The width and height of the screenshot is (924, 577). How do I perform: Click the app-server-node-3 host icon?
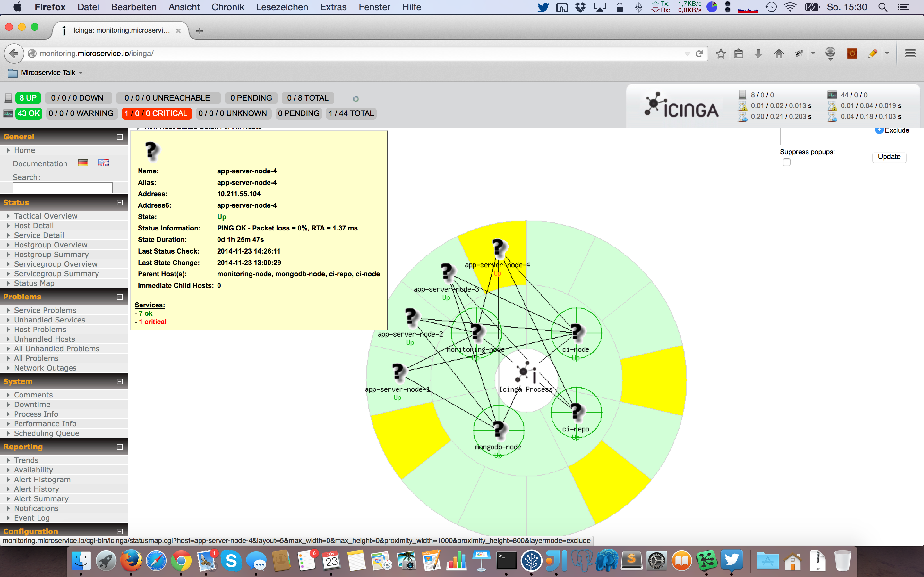447,272
